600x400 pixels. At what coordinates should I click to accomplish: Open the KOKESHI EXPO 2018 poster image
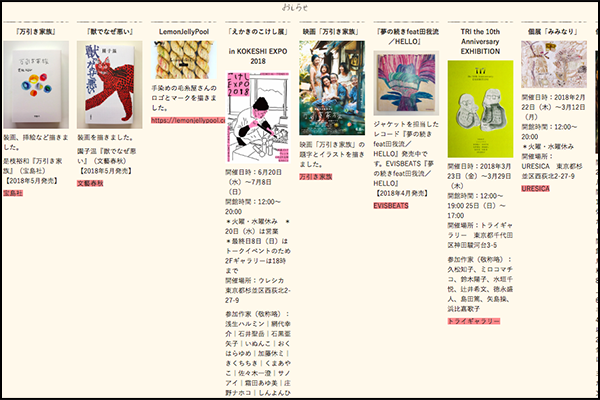pos(257,116)
